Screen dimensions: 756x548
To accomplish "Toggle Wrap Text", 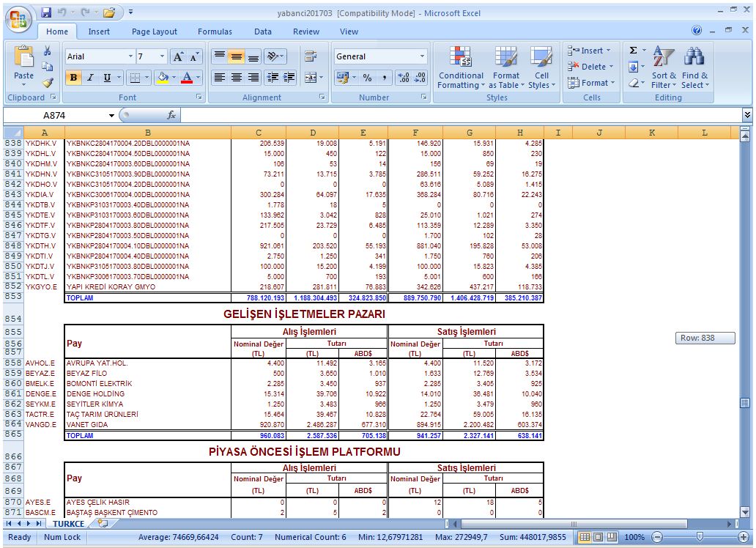I will pos(311,56).
